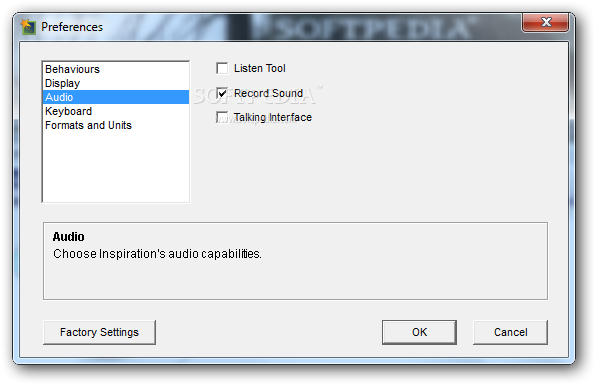Select the highlighted Audio category
This screenshot has height=385, width=596.
[116, 97]
